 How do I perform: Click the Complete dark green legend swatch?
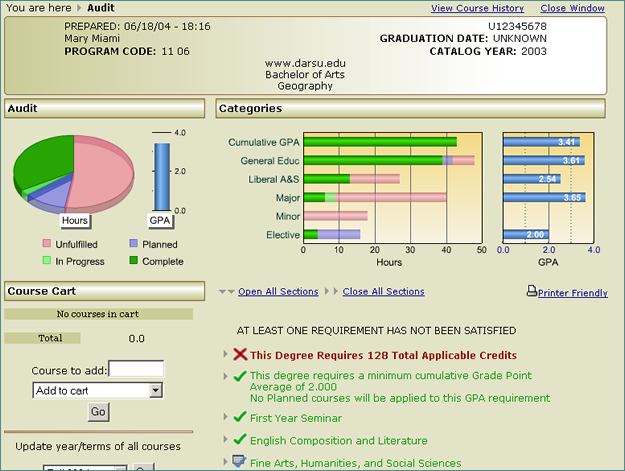pyautogui.click(x=134, y=260)
